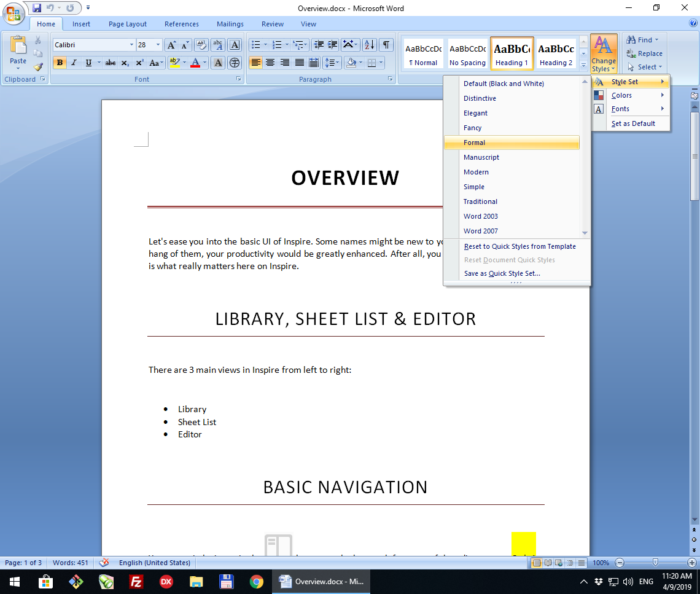Click the Increase Indent icon
The width and height of the screenshot is (700, 594).
[333, 45]
